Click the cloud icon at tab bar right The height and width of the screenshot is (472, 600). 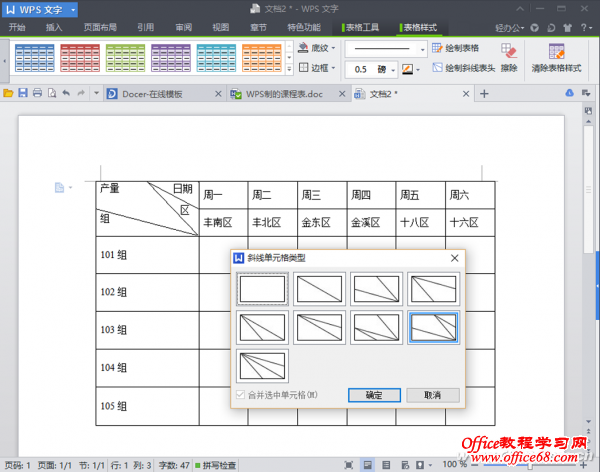(x=569, y=93)
